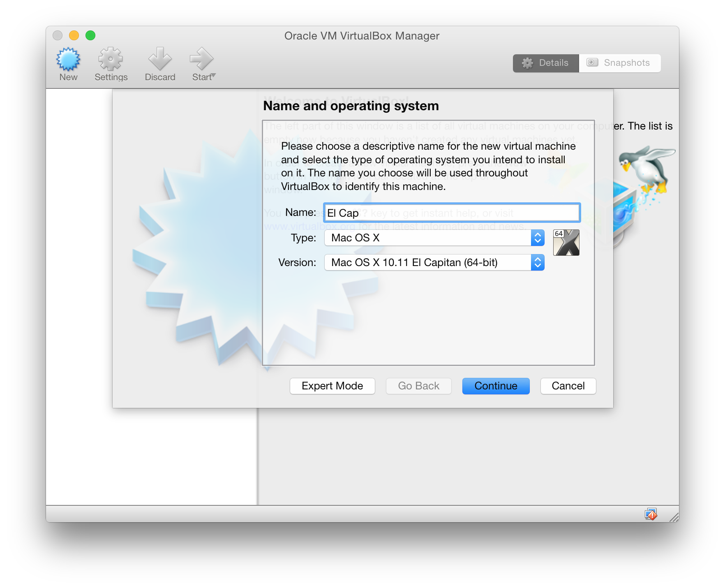Switch to the Snapshots tab
Viewport: 725px width, 588px height.
click(x=620, y=63)
